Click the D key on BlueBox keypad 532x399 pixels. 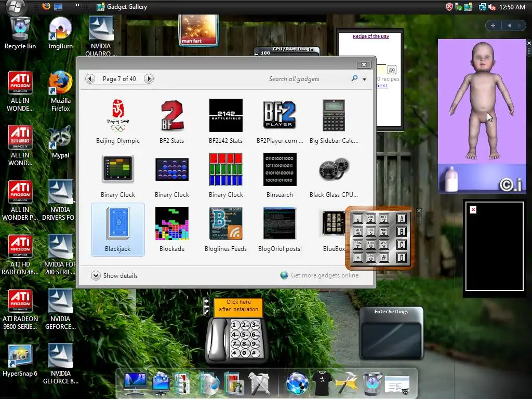(x=402, y=258)
